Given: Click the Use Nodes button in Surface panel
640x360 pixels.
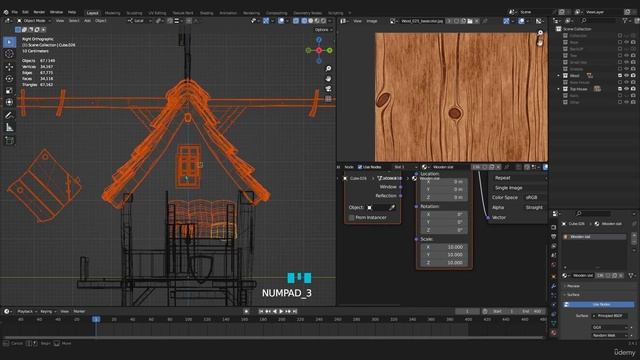Looking at the screenshot, I should click(599, 304).
